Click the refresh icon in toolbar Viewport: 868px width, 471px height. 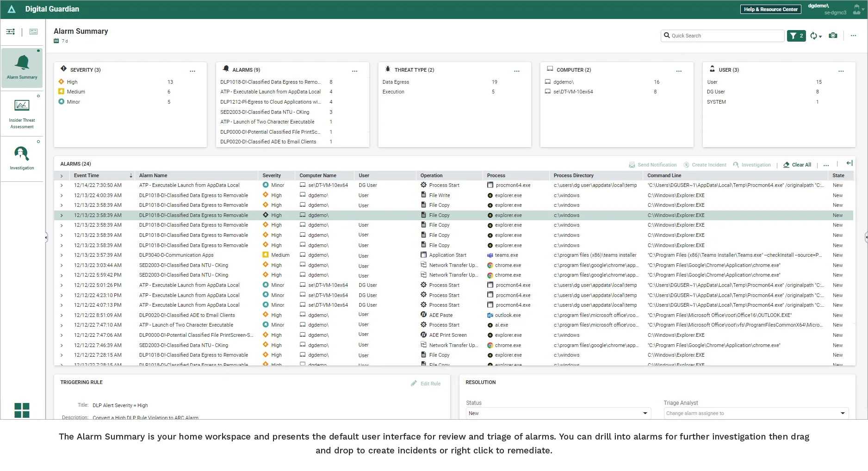(x=814, y=36)
